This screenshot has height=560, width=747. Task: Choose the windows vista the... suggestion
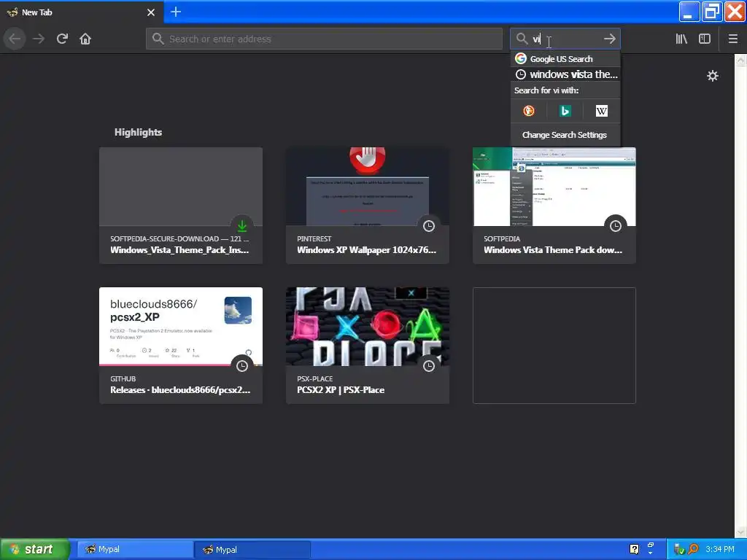coord(565,74)
